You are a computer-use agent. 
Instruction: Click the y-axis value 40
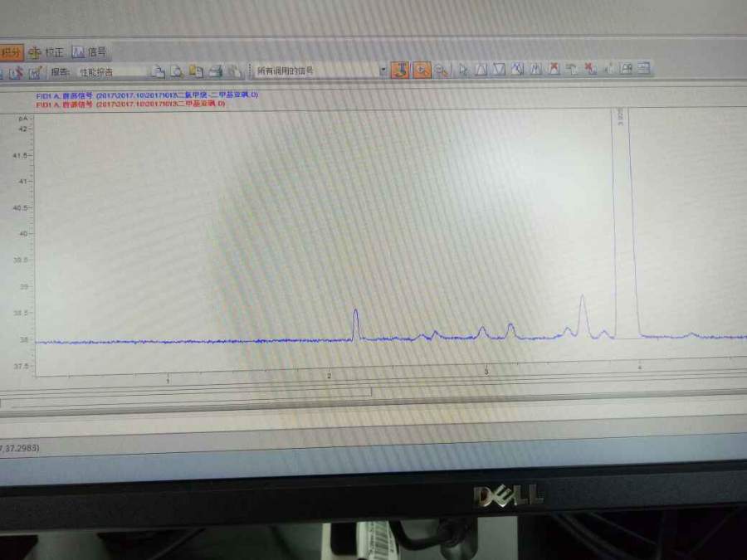[22, 234]
